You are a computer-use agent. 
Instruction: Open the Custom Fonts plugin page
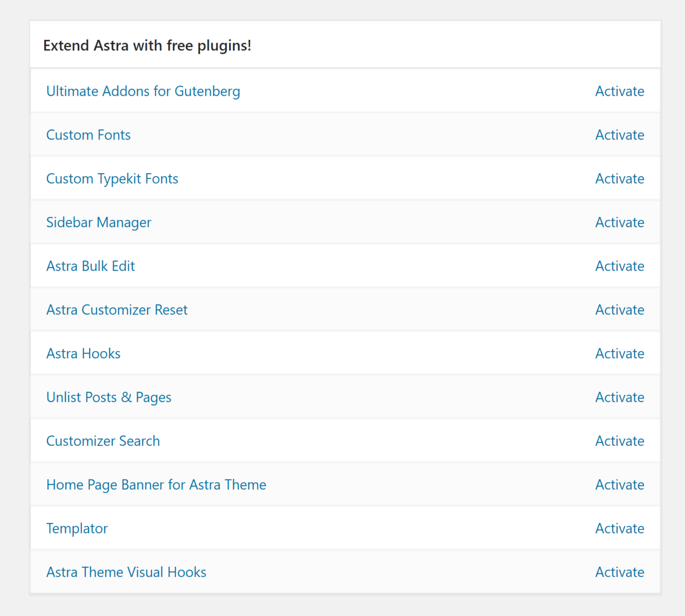pos(88,135)
